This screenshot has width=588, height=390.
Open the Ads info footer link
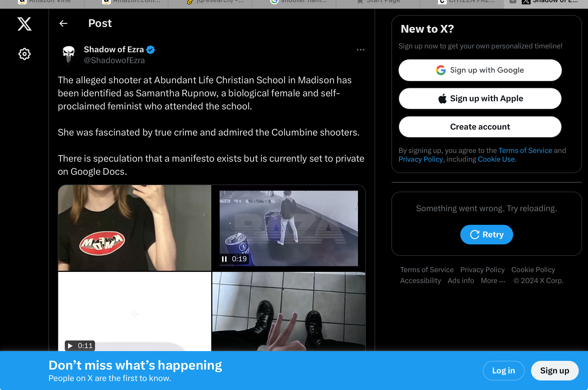click(x=461, y=281)
